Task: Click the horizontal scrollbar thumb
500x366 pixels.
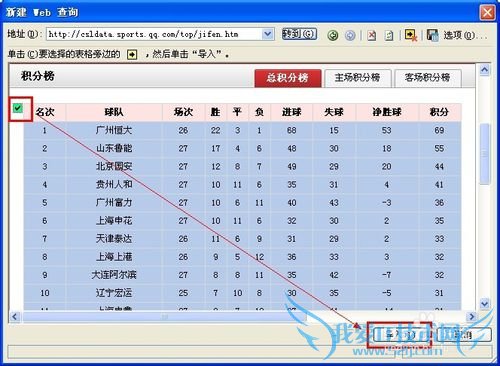Action: (x=165, y=316)
